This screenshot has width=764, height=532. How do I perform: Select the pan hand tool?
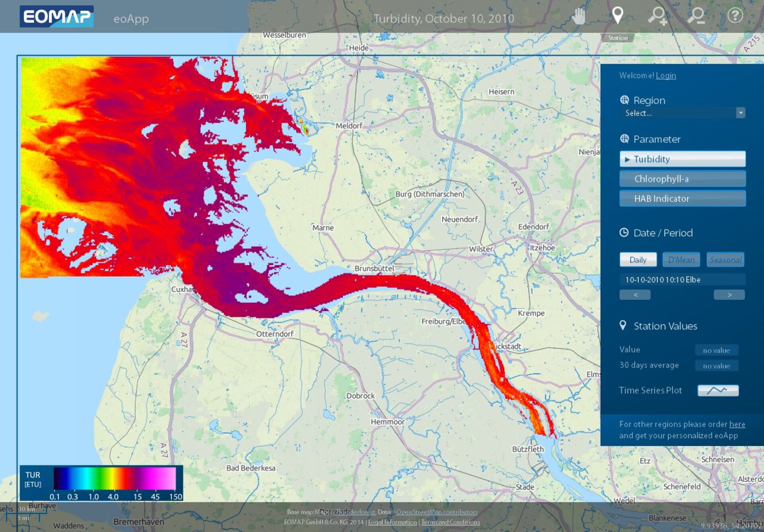click(579, 16)
